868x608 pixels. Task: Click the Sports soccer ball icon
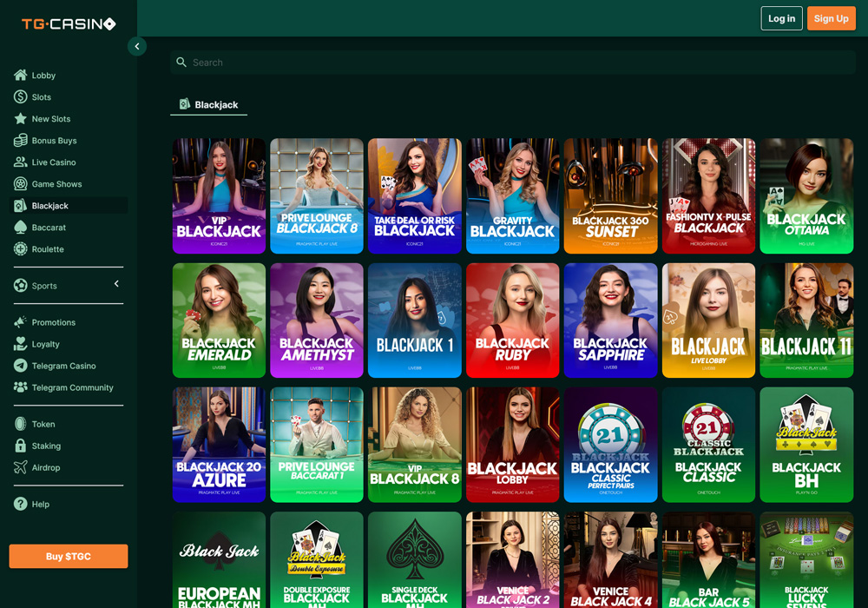[x=21, y=286]
